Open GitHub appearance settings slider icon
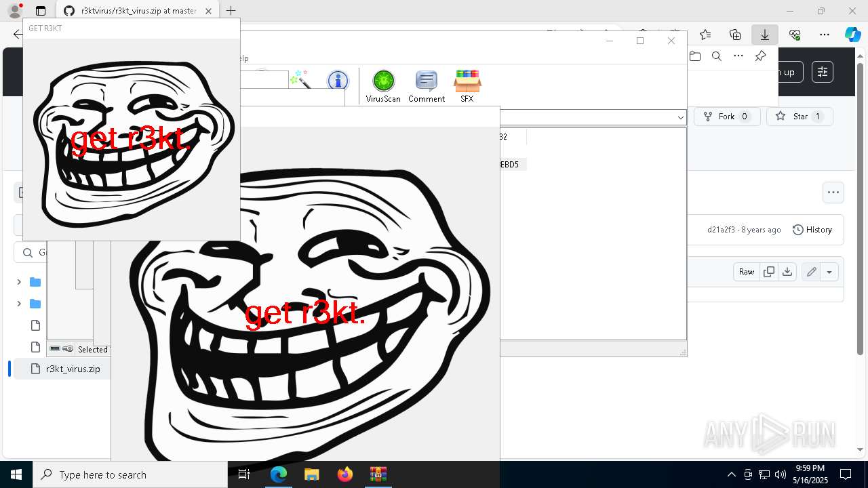The width and height of the screenshot is (868, 488). tap(823, 72)
